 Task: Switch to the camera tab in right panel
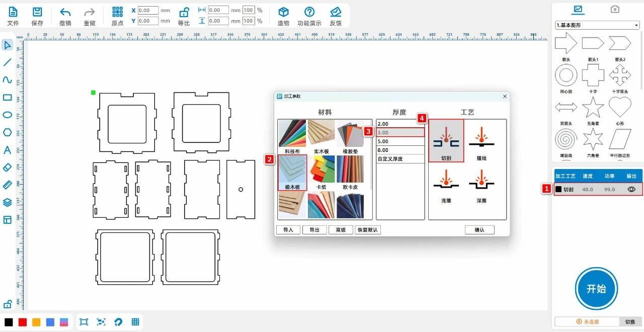[614, 9]
